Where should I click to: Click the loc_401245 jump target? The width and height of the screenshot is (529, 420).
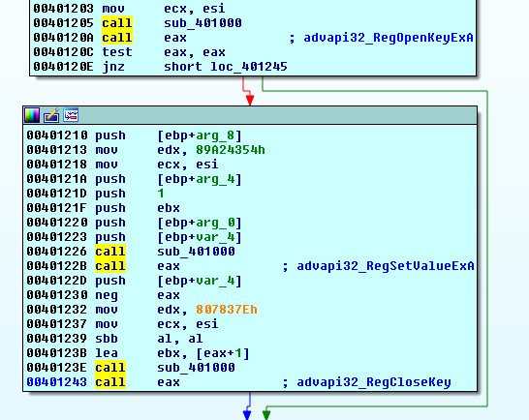point(249,67)
